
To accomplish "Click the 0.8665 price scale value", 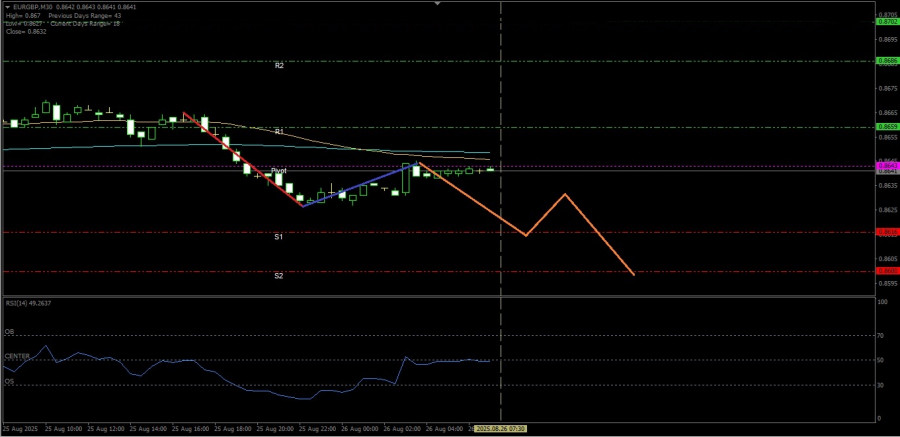I will (887, 113).
